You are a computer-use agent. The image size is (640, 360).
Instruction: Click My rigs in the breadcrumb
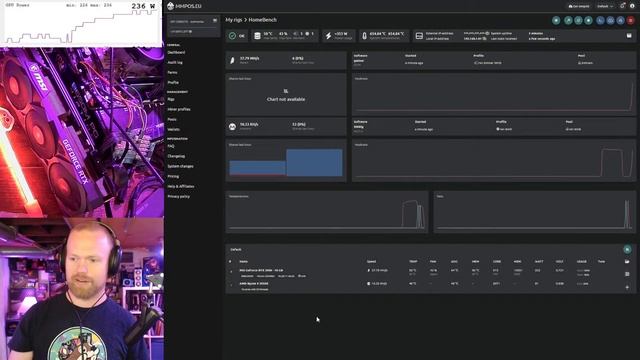coord(233,20)
